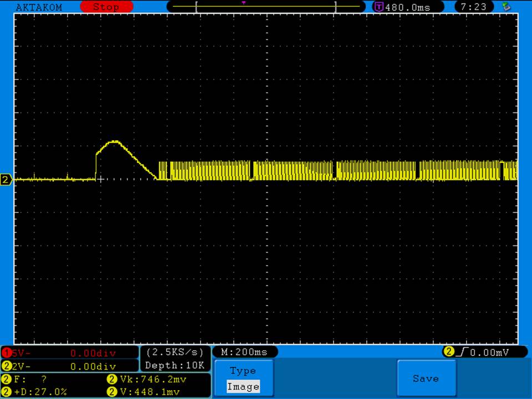
Task: Click the channel 2 ground marker at left edge
Action: (6, 180)
